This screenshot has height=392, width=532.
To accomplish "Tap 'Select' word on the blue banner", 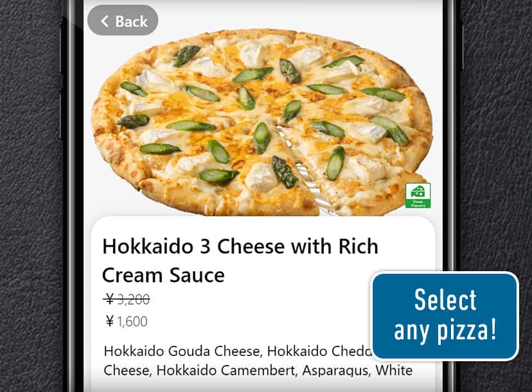I will coord(445,299).
